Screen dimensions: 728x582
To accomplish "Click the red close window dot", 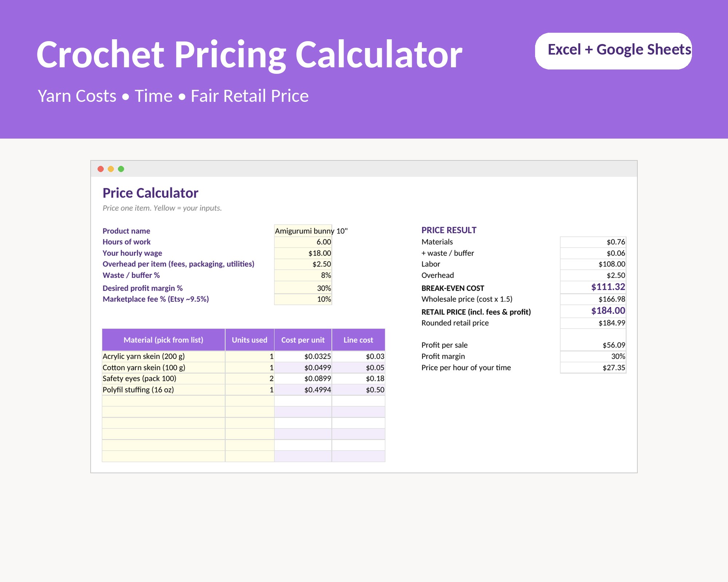I will (x=101, y=169).
